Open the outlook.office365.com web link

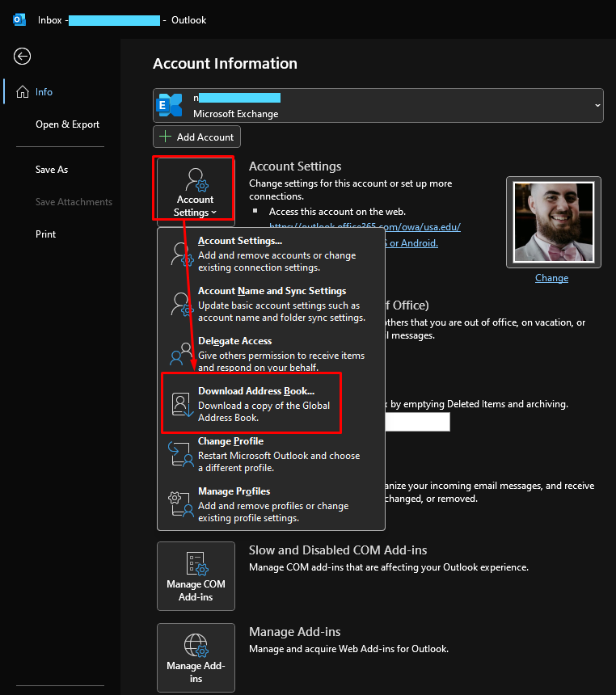(x=365, y=225)
